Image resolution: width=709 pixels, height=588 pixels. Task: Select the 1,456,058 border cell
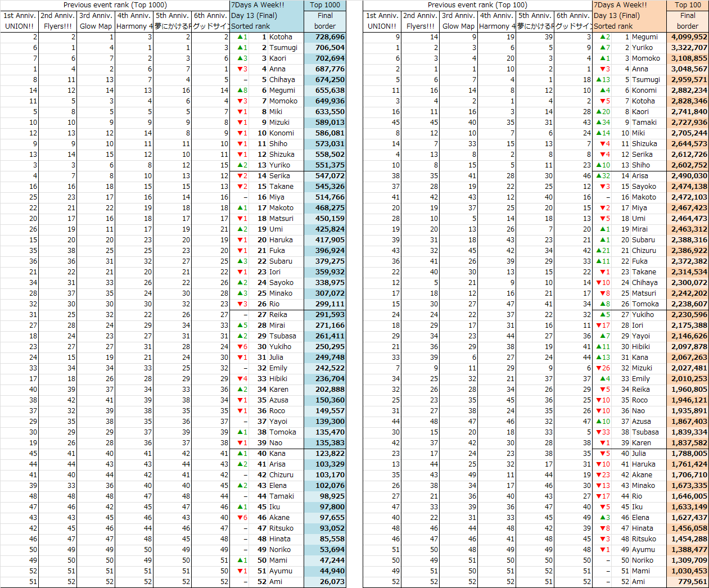tap(688, 528)
